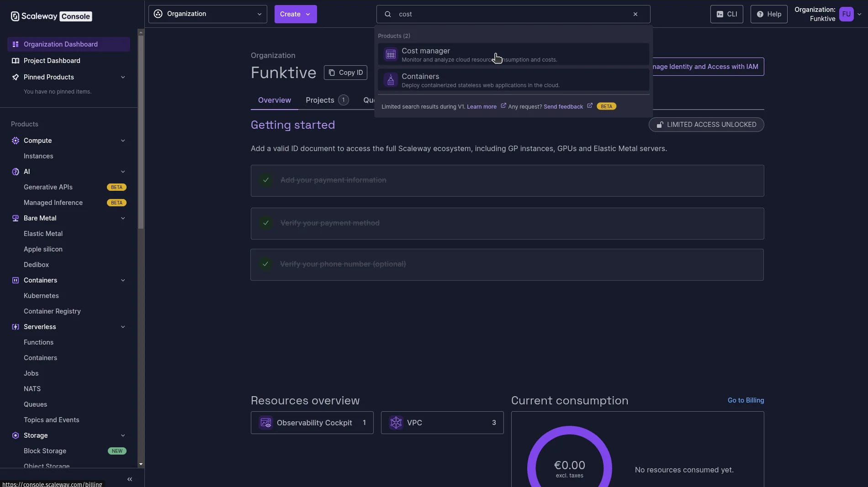
Task: Click the VPC resource icon
Action: (x=396, y=423)
